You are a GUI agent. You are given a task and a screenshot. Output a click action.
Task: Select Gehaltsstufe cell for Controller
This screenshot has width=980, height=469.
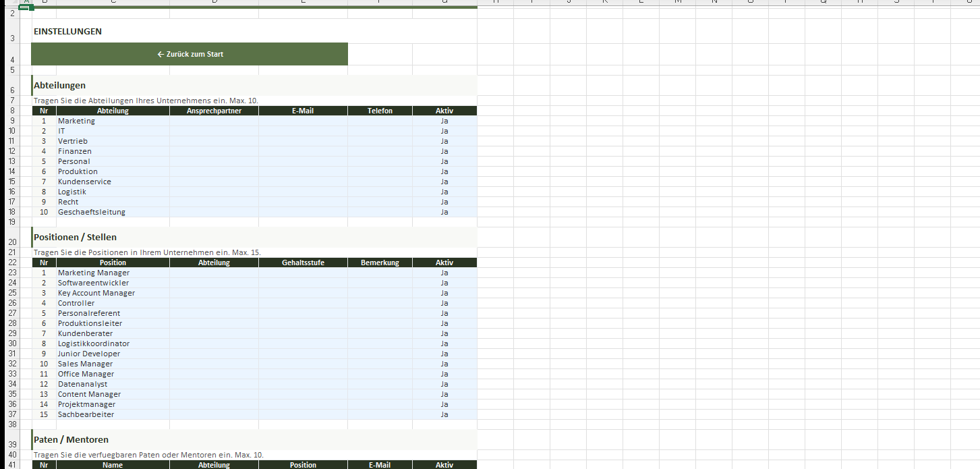[303, 303]
